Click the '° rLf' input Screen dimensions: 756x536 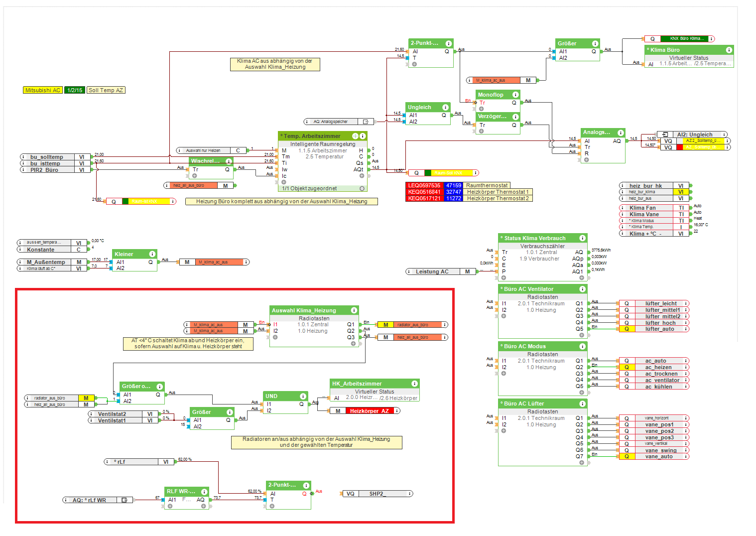139,462
